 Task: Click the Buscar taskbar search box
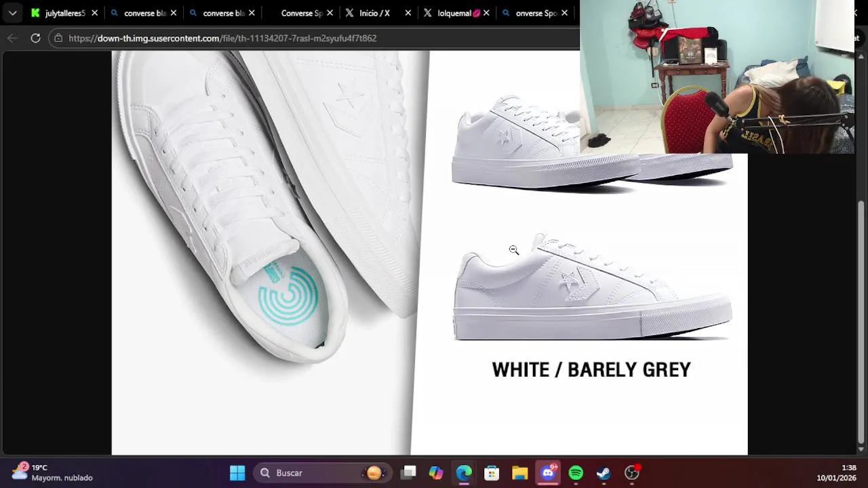(323, 473)
